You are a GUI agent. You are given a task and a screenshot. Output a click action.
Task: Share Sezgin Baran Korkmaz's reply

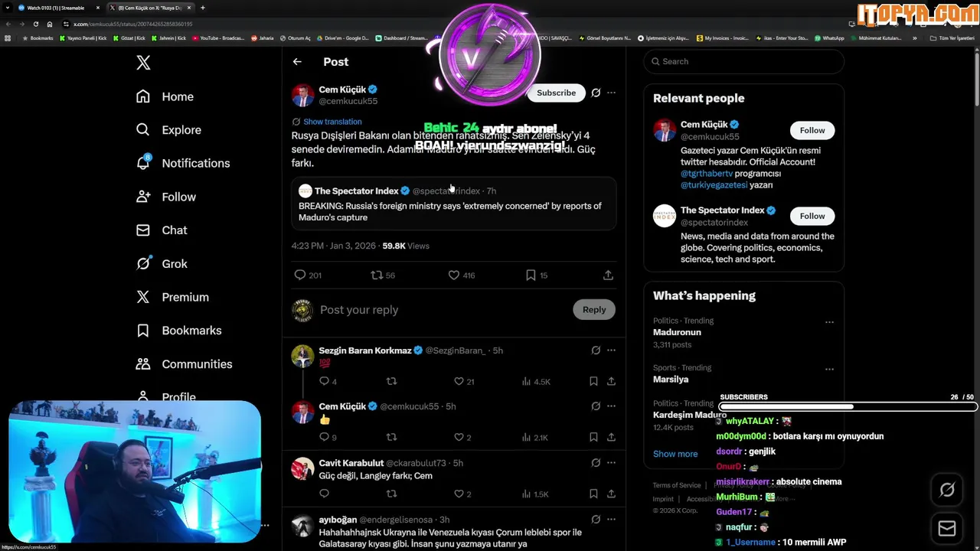click(611, 381)
